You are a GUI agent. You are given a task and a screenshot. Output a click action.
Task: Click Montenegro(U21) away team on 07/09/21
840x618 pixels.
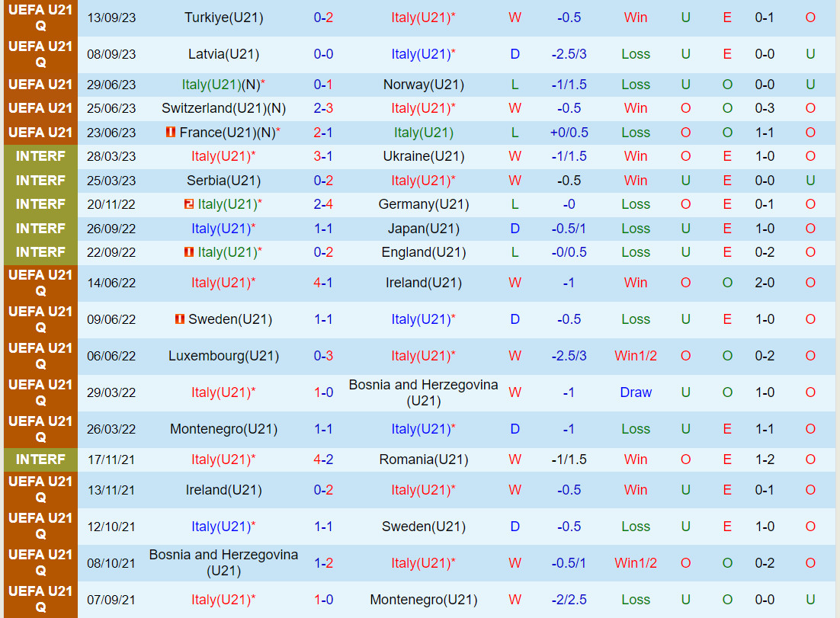tap(424, 600)
